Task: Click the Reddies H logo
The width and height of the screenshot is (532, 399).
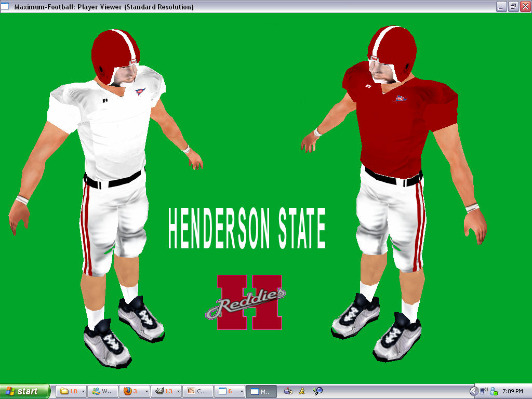Action: tap(246, 302)
